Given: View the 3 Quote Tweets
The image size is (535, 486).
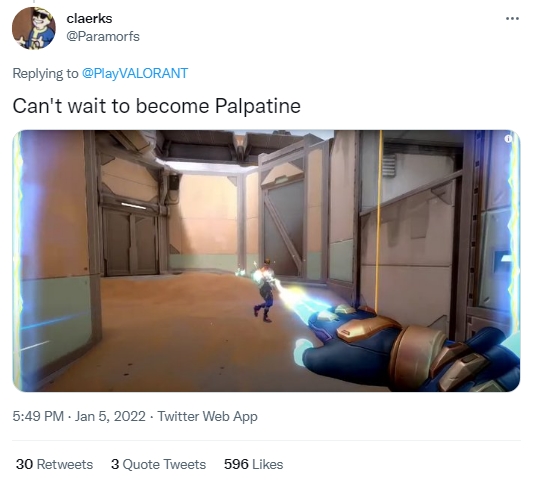Looking at the screenshot, I should (x=158, y=464).
